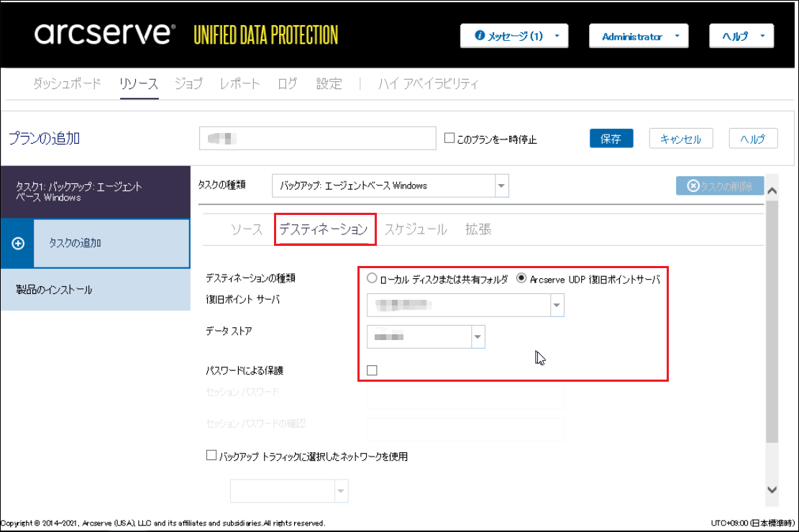799x532 pixels.
Task: Click the UTC+09:00 (日本標準時) timezone text
Action: pos(753,523)
